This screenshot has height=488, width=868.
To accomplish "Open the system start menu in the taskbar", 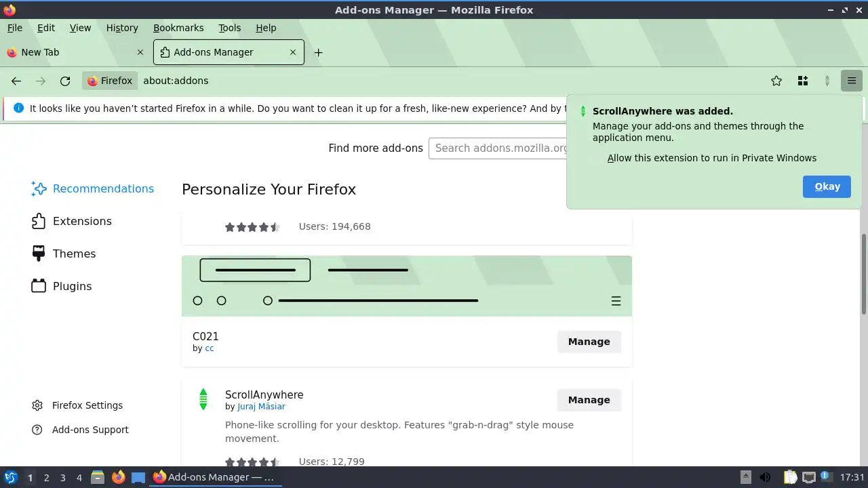I will [11, 477].
